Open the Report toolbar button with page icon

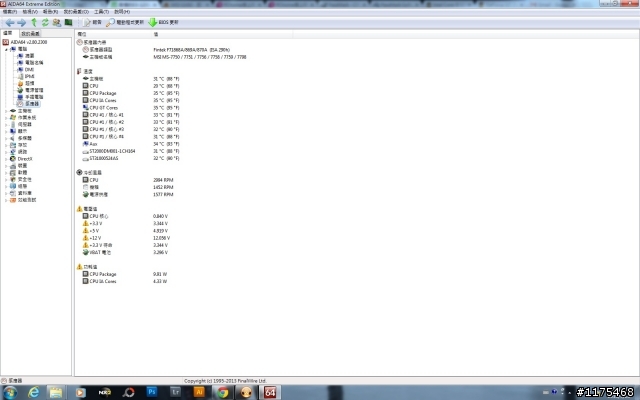(92, 22)
